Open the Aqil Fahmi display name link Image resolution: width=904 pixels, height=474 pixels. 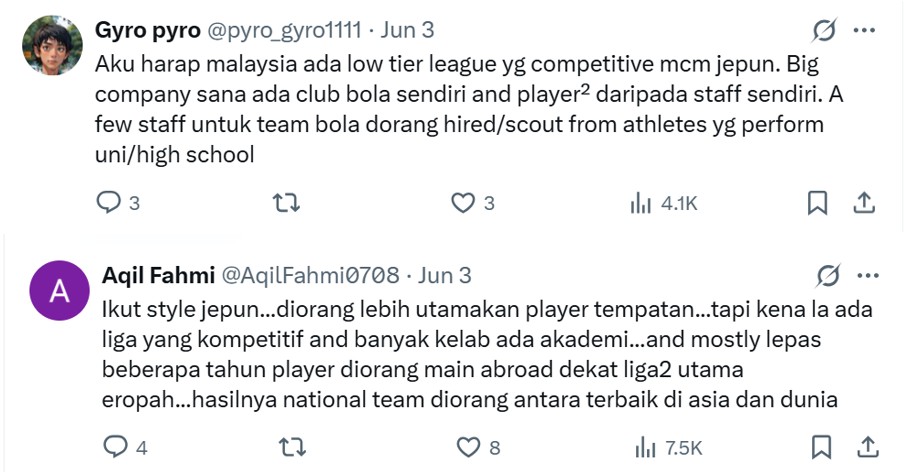(x=159, y=276)
